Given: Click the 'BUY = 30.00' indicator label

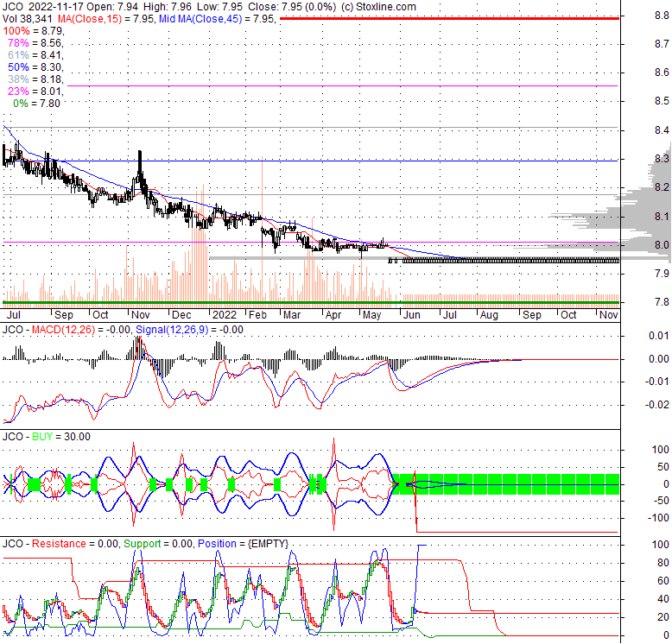Looking at the screenshot, I should [x=61, y=437].
